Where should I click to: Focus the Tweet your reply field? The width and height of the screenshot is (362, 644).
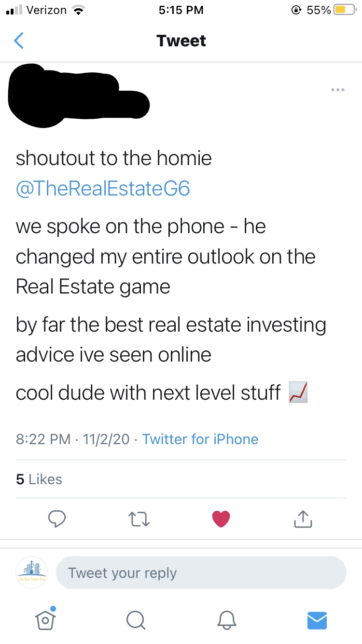point(201,573)
